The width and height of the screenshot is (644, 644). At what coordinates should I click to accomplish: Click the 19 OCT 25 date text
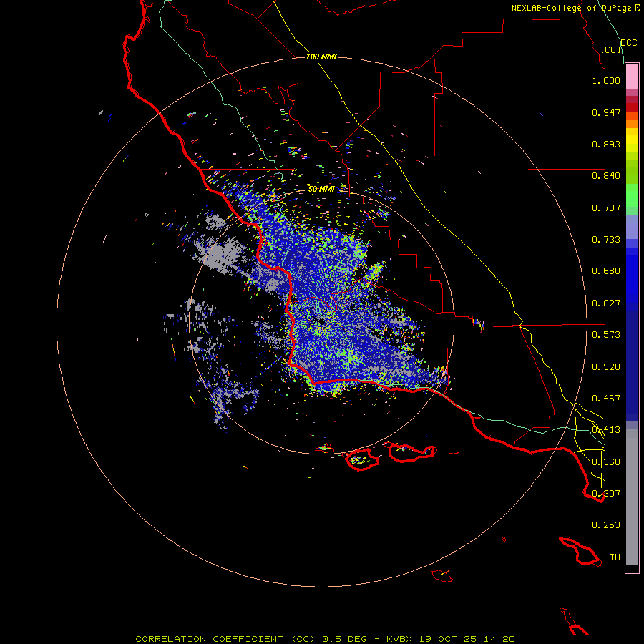(448, 639)
